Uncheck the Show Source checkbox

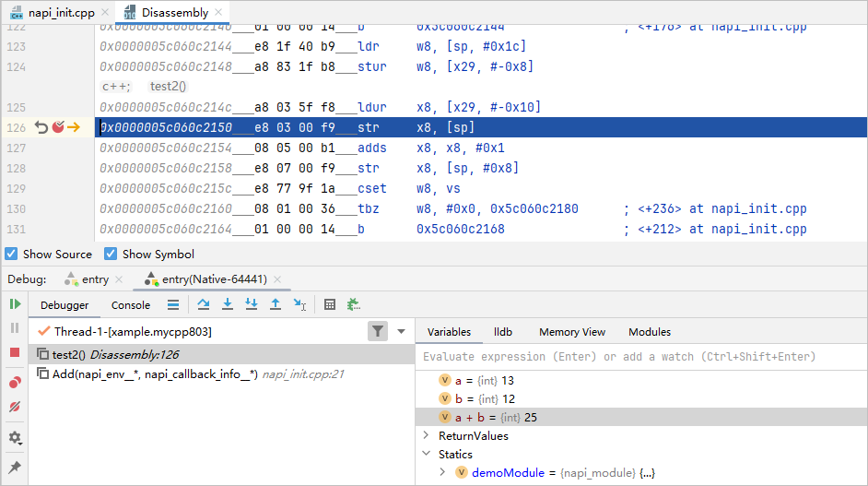tap(12, 255)
